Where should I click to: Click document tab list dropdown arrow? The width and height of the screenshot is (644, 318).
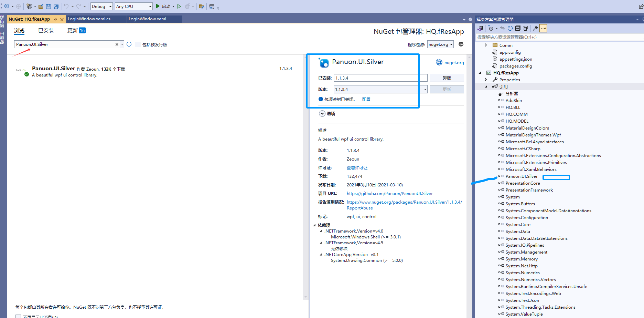click(x=464, y=20)
